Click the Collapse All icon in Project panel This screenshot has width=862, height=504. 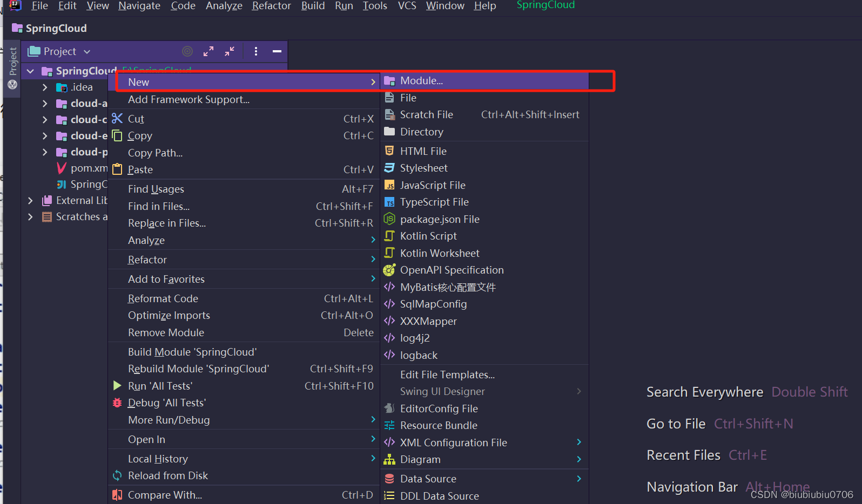[x=230, y=51]
